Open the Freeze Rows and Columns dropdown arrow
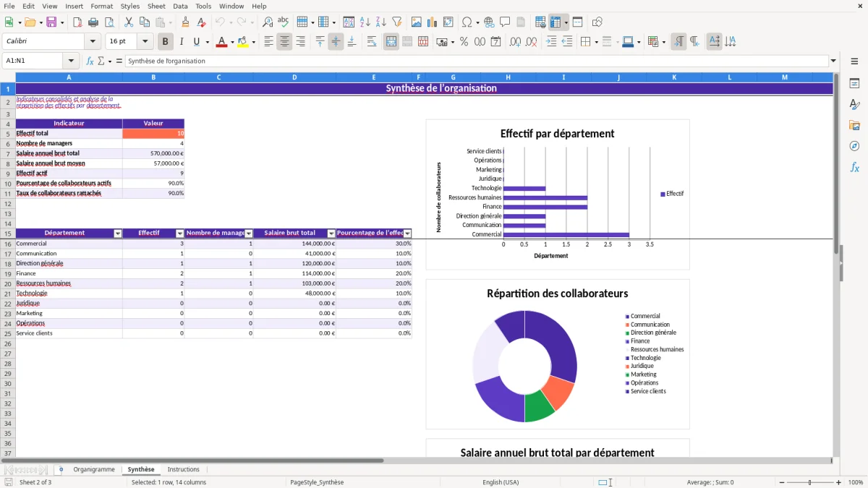Image resolution: width=868 pixels, height=488 pixels. (x=566, y=22)
